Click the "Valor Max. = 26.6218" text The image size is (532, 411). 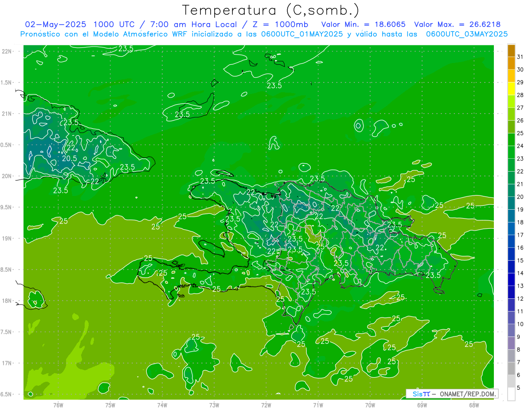(458, 24)
